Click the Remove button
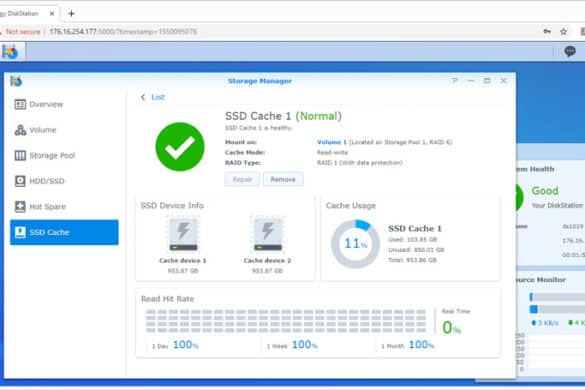 point(283,180)
